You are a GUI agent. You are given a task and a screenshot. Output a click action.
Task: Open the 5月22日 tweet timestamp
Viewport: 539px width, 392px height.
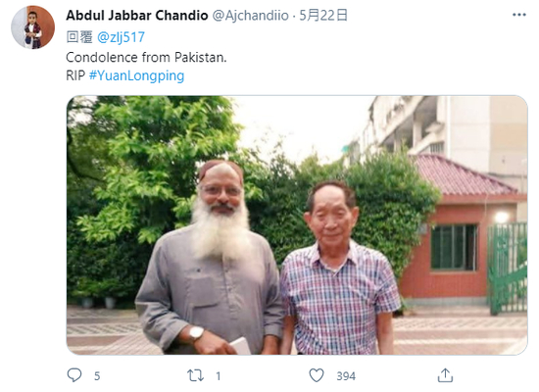tap(323, 15)
